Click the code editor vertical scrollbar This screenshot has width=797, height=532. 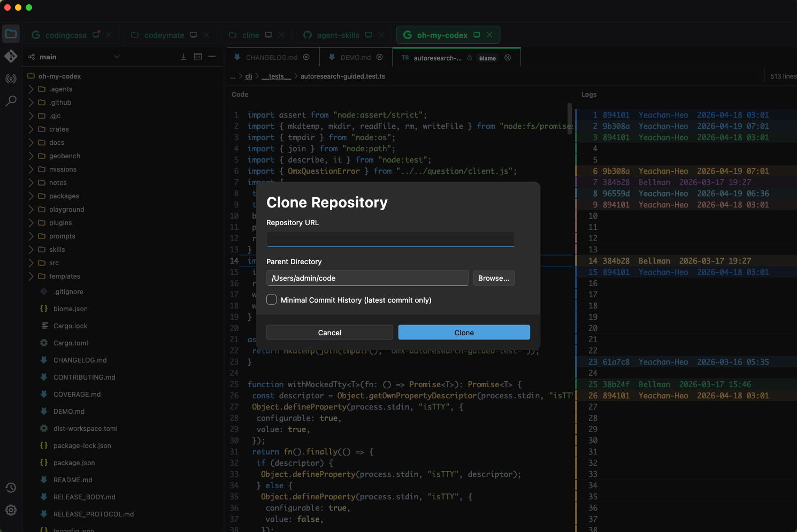(570, 119)
